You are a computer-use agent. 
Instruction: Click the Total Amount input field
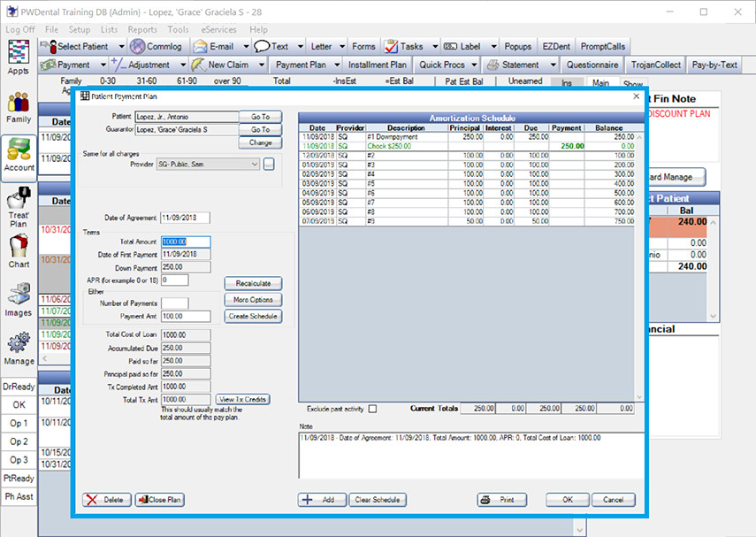(186, 242)
